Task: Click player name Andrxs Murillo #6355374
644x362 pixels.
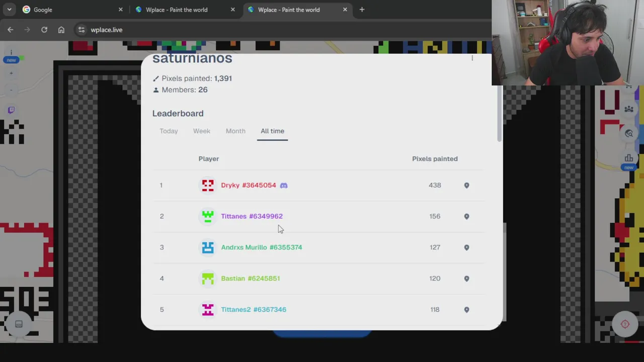Action: [x=262, y=247]
